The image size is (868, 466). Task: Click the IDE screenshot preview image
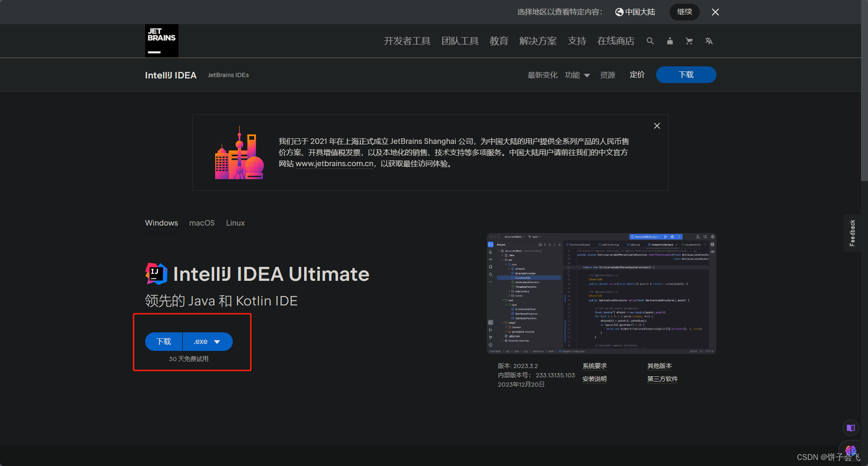601,293
